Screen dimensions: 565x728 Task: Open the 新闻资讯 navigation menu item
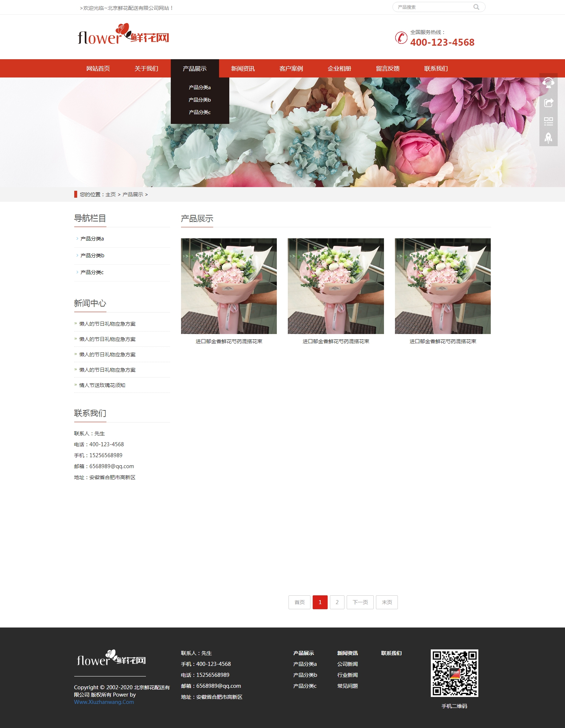[243, 68]
